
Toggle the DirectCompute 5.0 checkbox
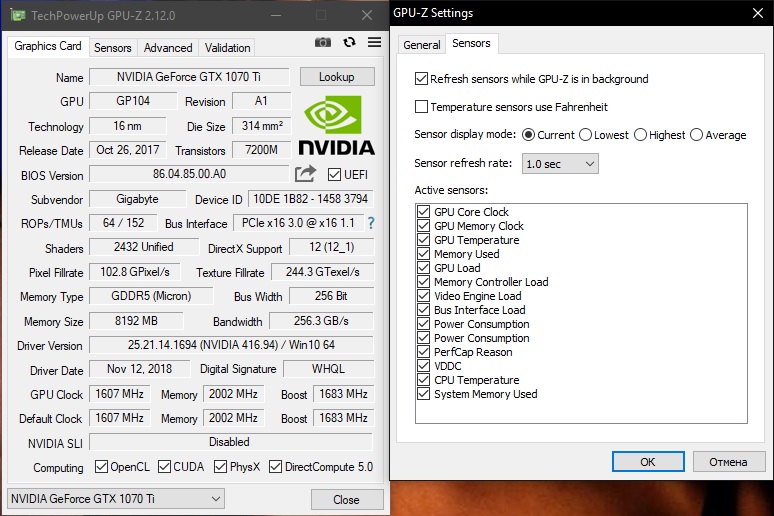tap(275, 467)
